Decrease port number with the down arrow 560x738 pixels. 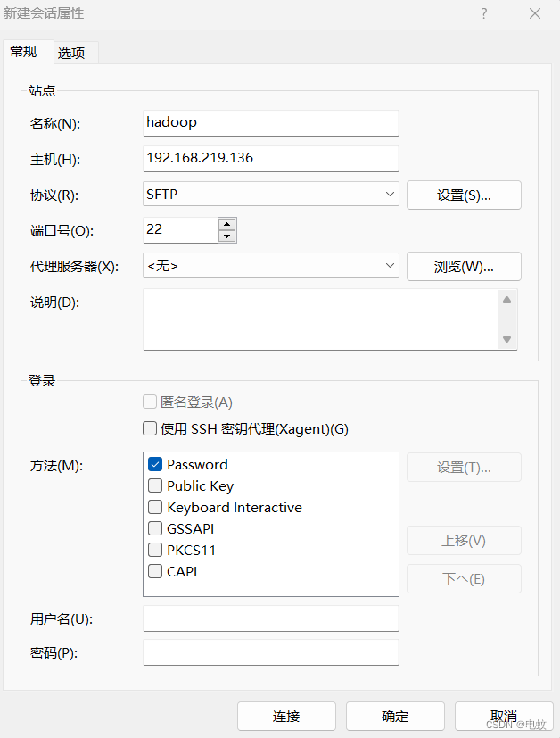point(227,235)
